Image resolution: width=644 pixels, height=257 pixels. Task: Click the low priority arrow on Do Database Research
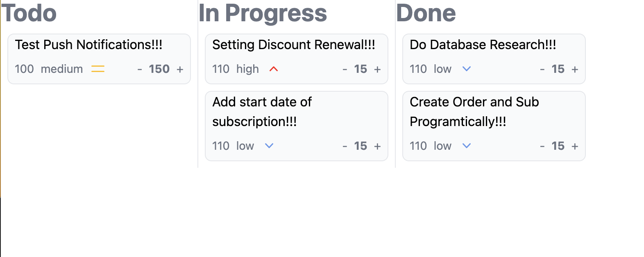click(x=467, y=69)
